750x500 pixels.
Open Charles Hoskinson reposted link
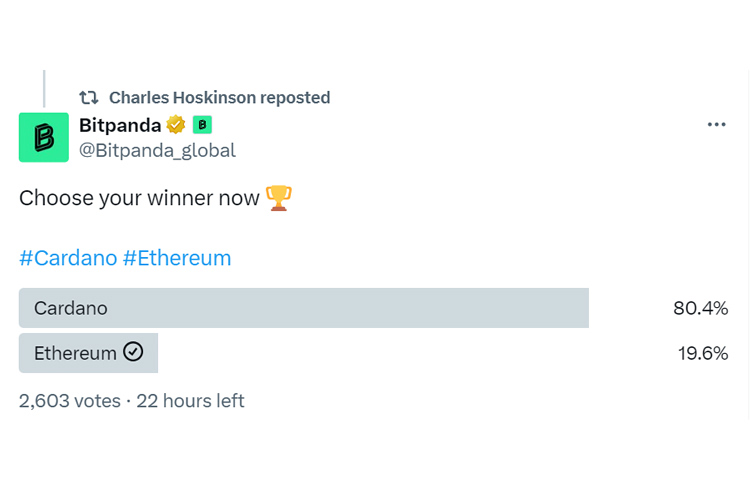pyautogui.click(x=219, y=98)
